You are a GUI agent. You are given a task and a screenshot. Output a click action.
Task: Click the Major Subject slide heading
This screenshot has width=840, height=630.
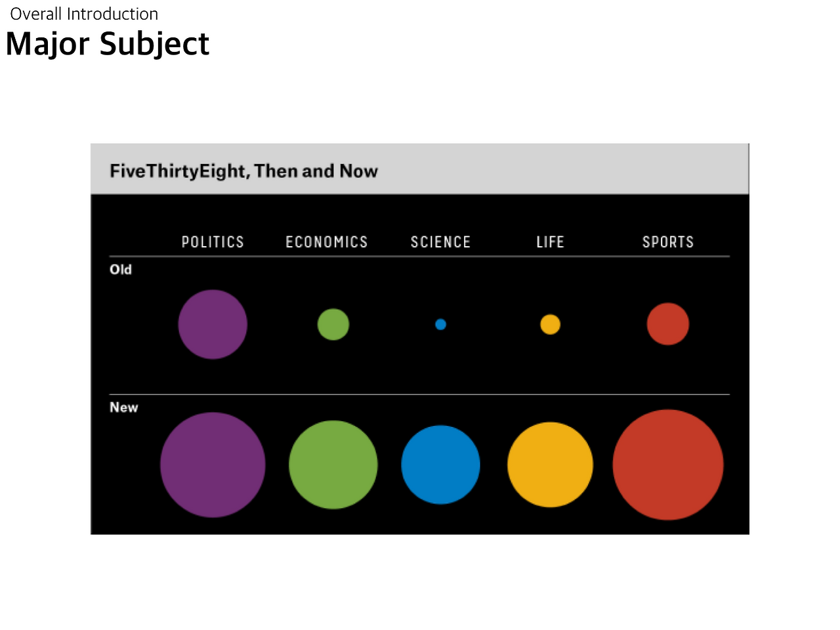pos(108,44)
